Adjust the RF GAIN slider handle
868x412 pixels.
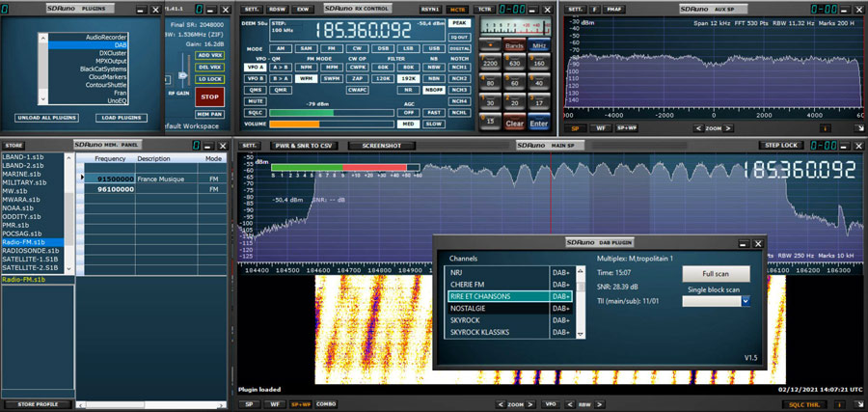pyautogui.click(x=182, y=76)
